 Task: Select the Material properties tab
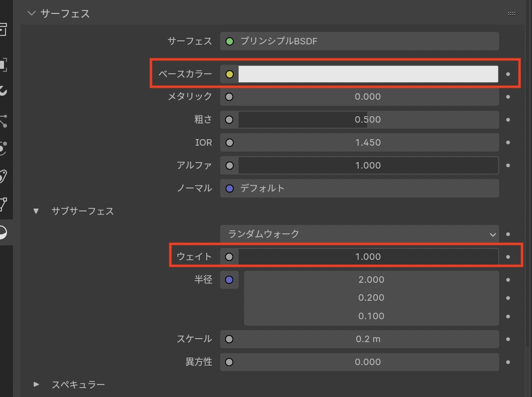point(2,233)
